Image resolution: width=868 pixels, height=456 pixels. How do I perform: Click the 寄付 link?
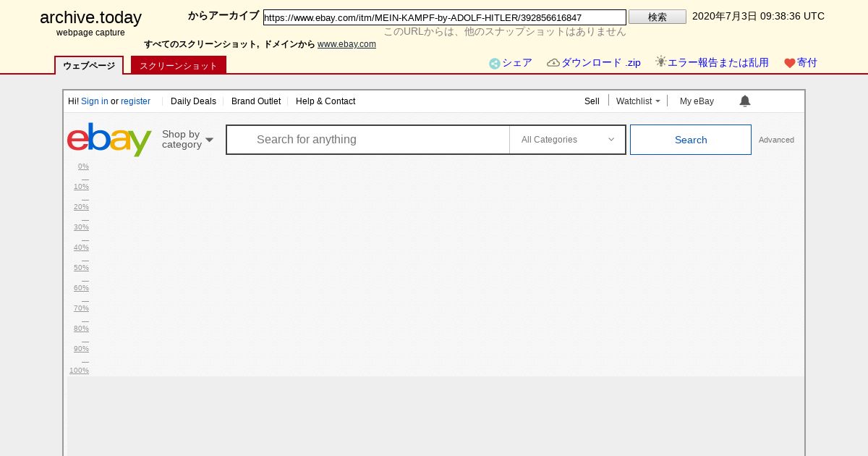807,63
